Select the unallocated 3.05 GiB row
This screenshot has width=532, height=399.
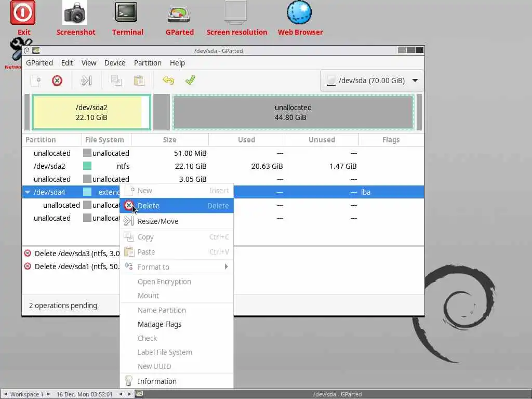pos(223,179)
